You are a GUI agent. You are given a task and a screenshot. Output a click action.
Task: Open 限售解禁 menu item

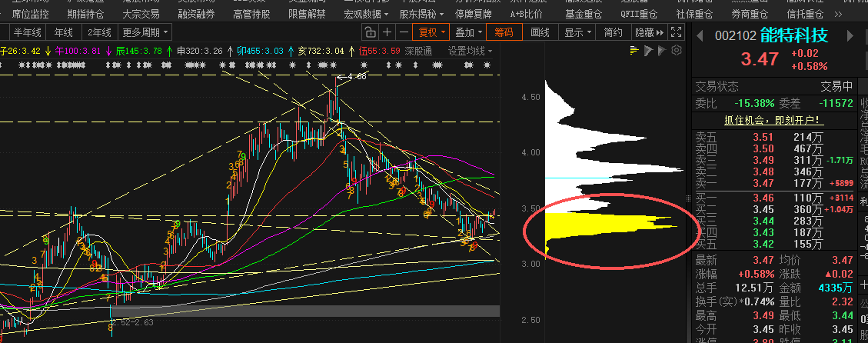coord(307,14)
